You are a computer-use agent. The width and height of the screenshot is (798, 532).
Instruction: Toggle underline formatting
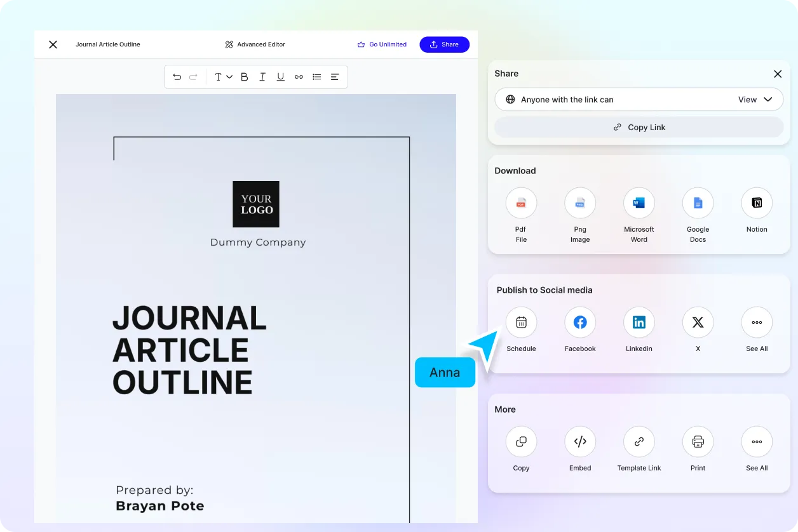280,77
